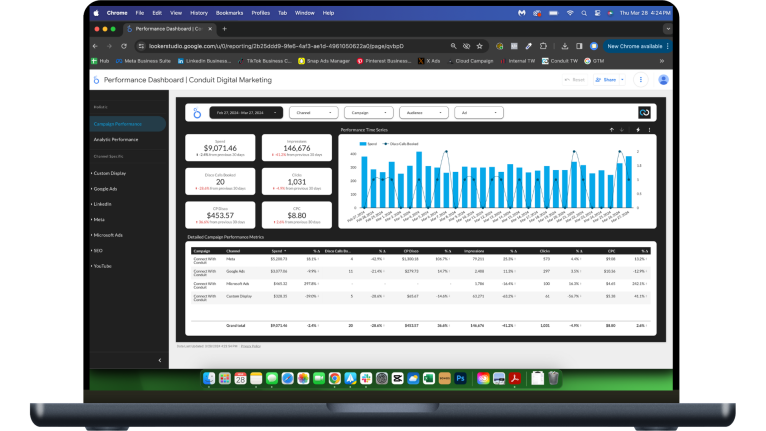The height and width of the screenshot is (431, 766).
Task: Click the Conduit logo at report top-right
Action: click(645, 113)
